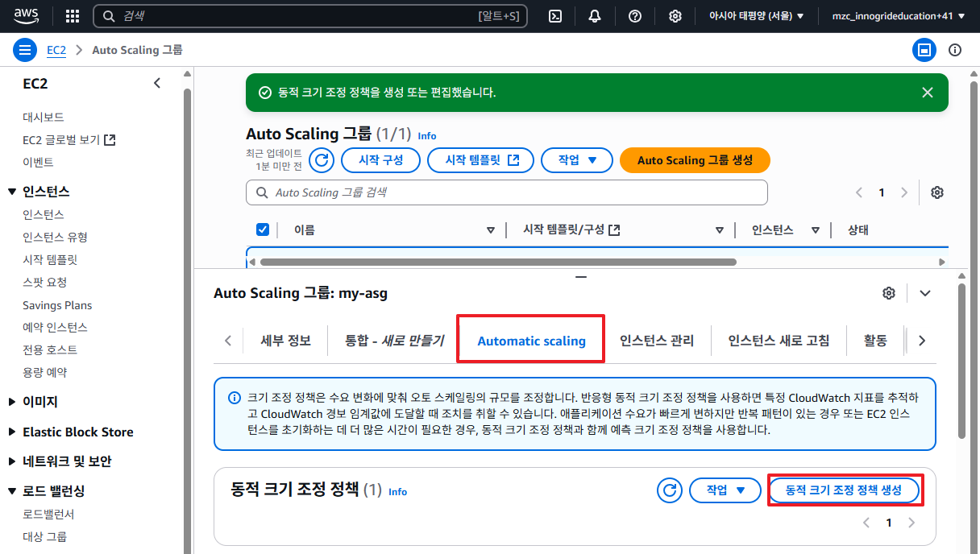The height and width of the screenshot is (554, 980).
Task: Go to the previous groups page
Action: pos(859,192)
